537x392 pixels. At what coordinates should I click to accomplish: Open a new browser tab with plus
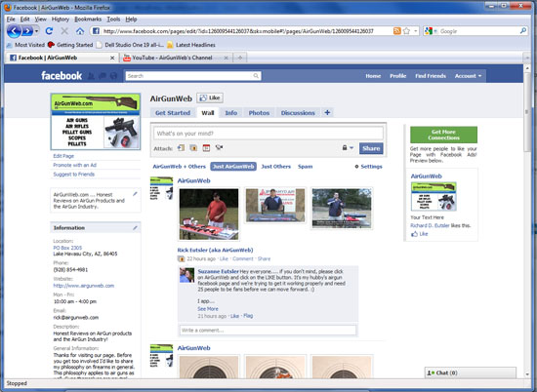240,58
